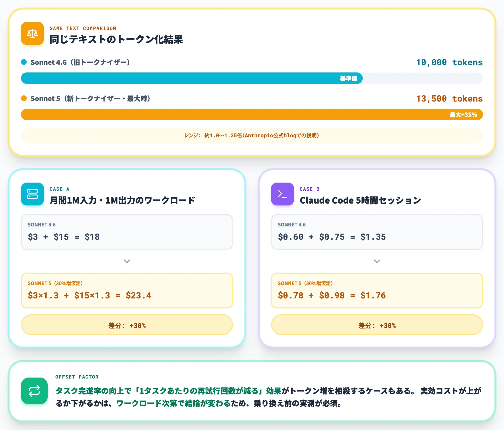Click the CASE B label
The height and width of the screenshot is (430, 504).
pos(310,189)
